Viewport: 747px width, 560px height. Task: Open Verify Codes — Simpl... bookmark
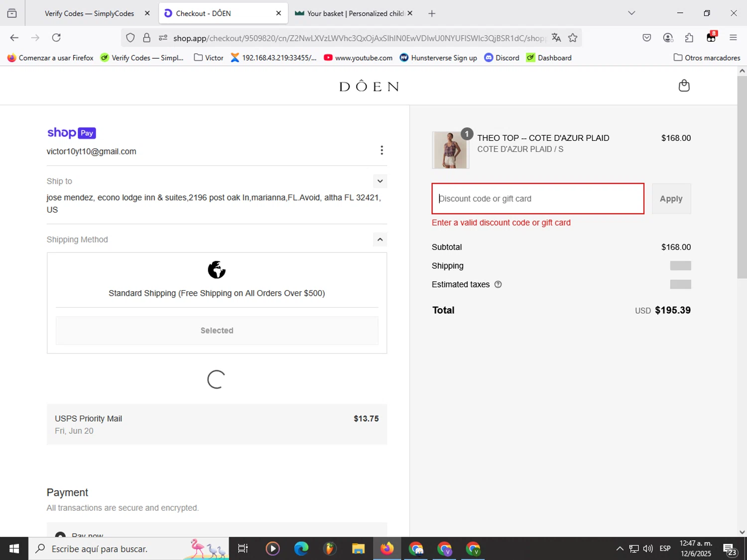(142, 58)
